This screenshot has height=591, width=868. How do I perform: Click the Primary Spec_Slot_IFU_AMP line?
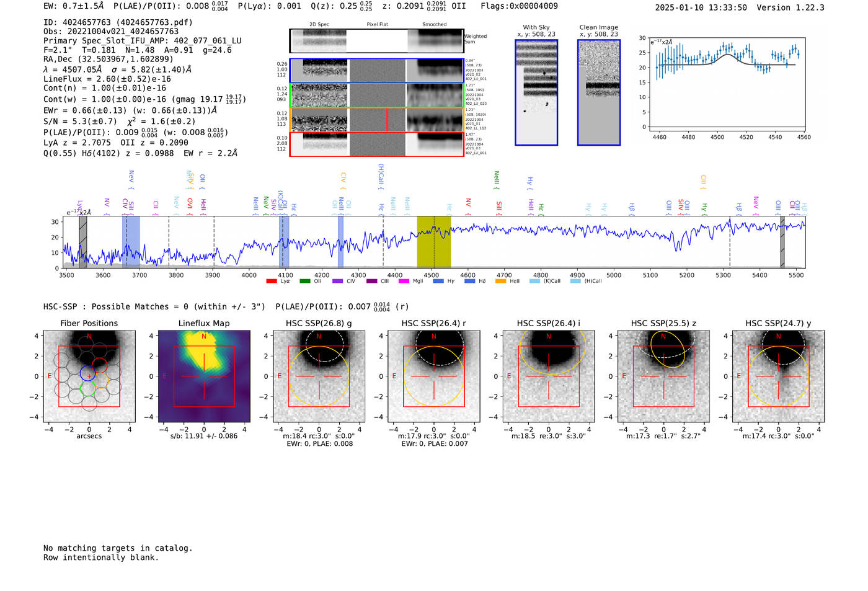[x=143, y=41]
